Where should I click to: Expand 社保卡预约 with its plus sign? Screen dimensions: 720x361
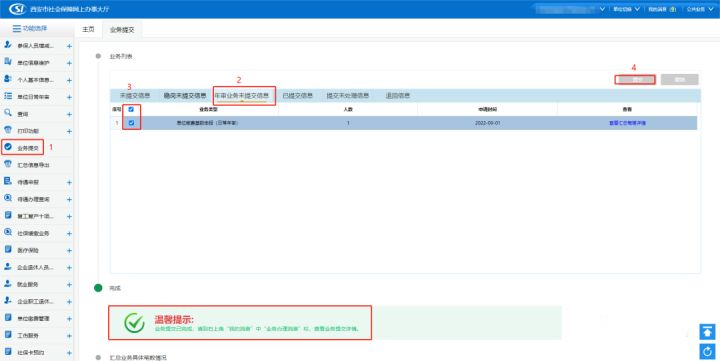coord(69,353)
